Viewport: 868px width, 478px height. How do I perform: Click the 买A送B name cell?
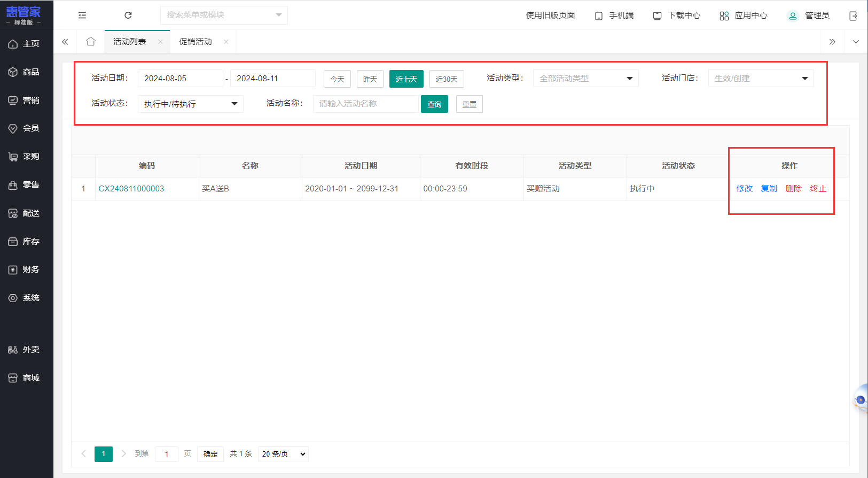pos(250,189)
